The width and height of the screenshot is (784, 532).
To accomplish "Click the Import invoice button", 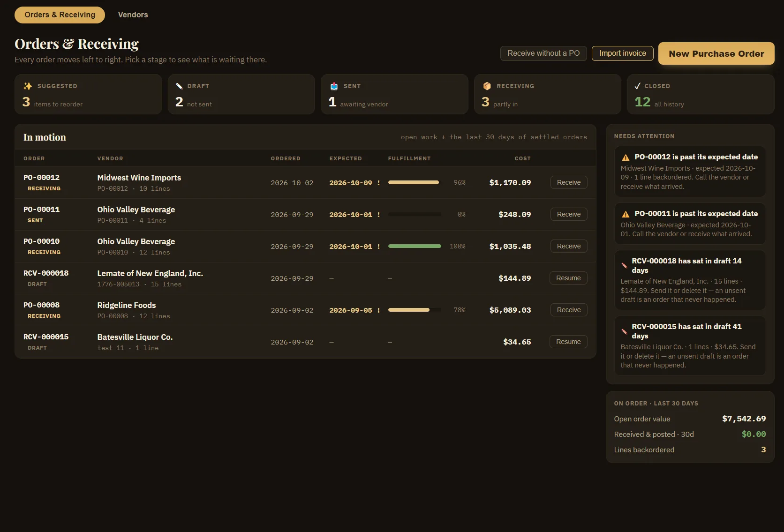I will pyautogui.click(x=623, y=53).
